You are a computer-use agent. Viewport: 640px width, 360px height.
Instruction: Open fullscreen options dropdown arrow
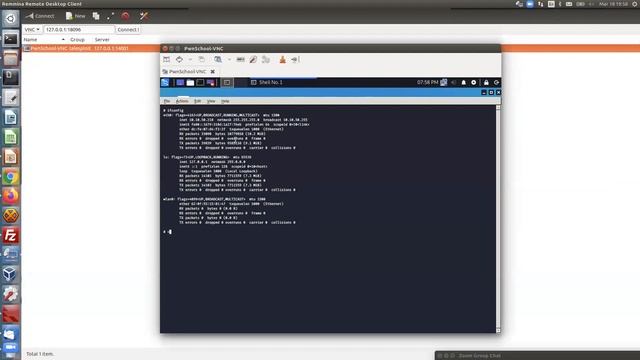coord(190,60)
